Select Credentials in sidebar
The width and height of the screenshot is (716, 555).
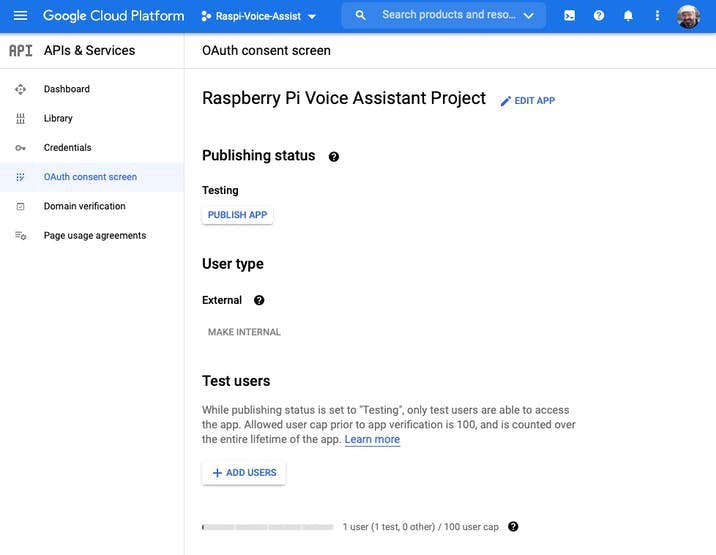coord(67,147)
